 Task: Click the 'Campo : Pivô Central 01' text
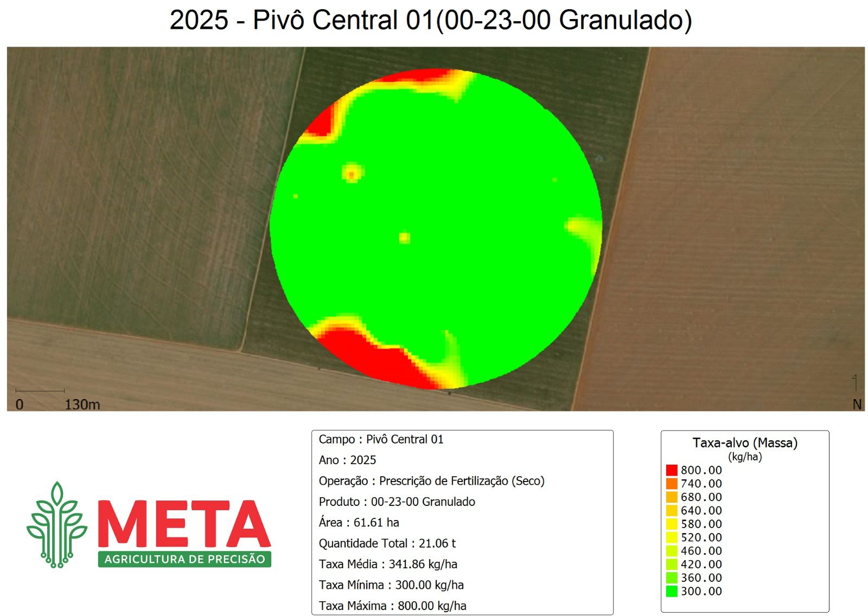click(381, 439)
